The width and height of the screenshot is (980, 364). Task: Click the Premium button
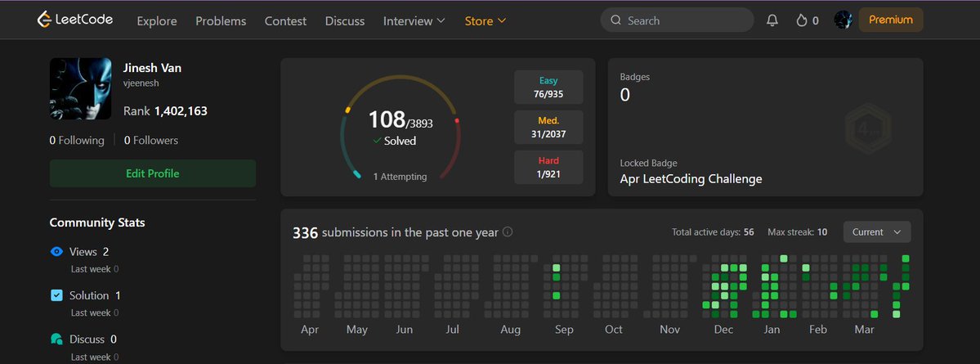pos(891,20)
